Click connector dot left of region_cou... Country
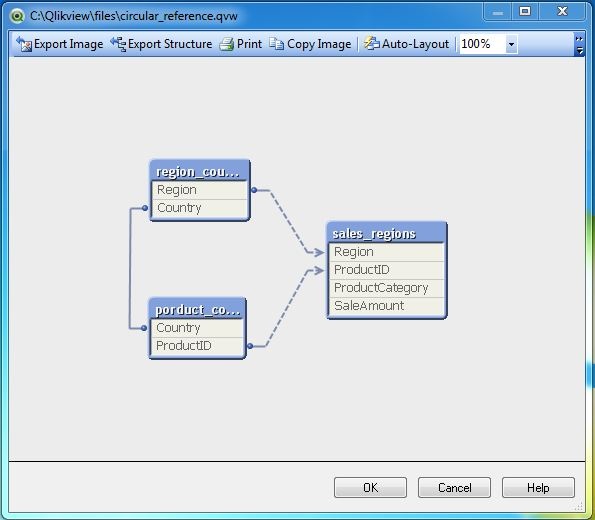The image size is (595, 520). tap(145, 208)
